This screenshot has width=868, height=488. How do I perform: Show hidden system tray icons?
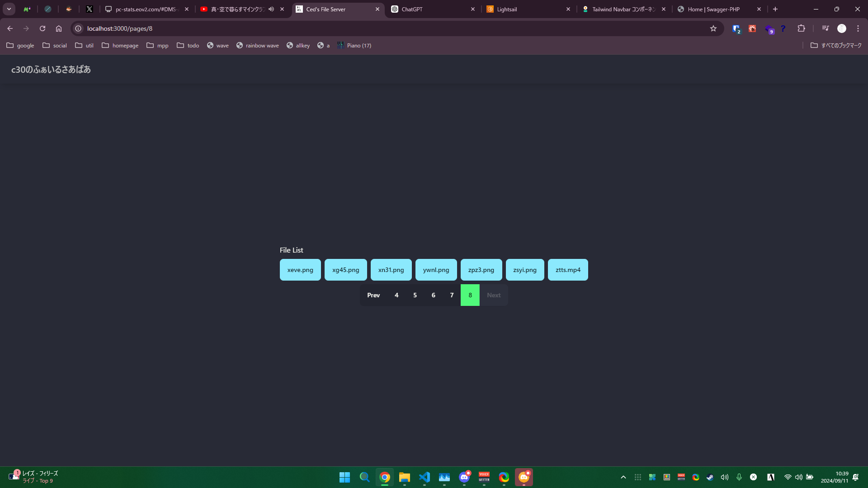[x=623, y=477]
